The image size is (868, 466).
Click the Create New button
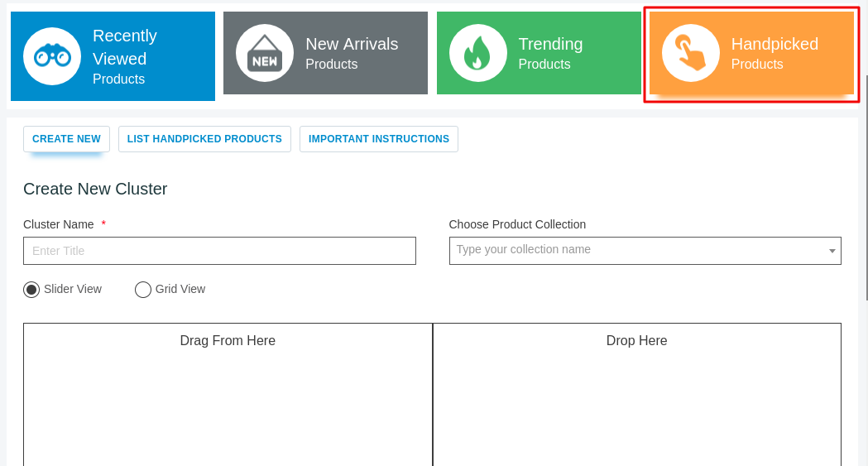pyautogui.click(x=66, y=139)
